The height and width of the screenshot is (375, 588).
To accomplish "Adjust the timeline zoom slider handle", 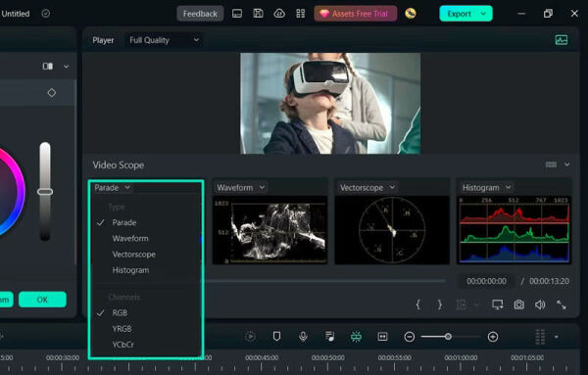I will coord(448,337).
